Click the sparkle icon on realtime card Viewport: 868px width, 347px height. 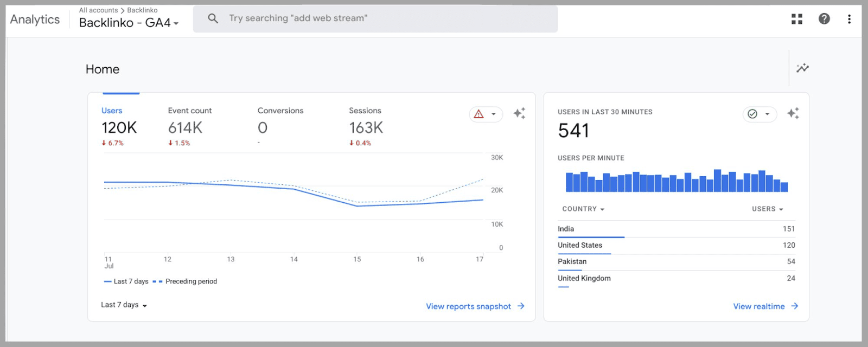click(x=793, y=113)
